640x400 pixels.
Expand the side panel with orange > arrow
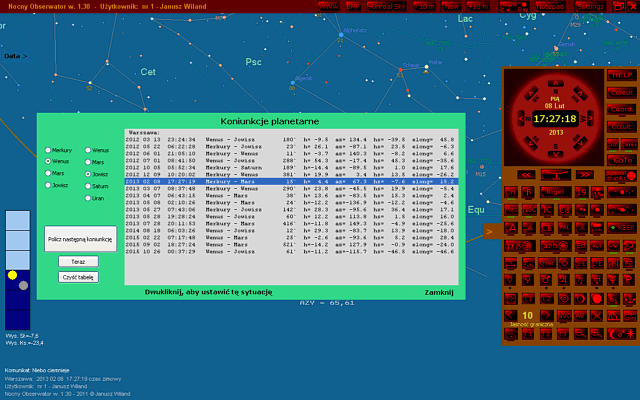[x=491, y=231]
